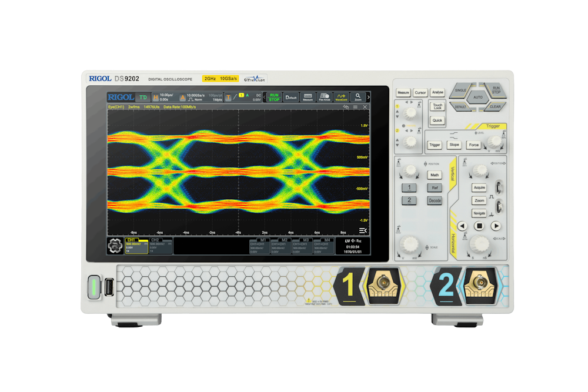
Task: Select the Cursor hardware key
Action: 420,93
